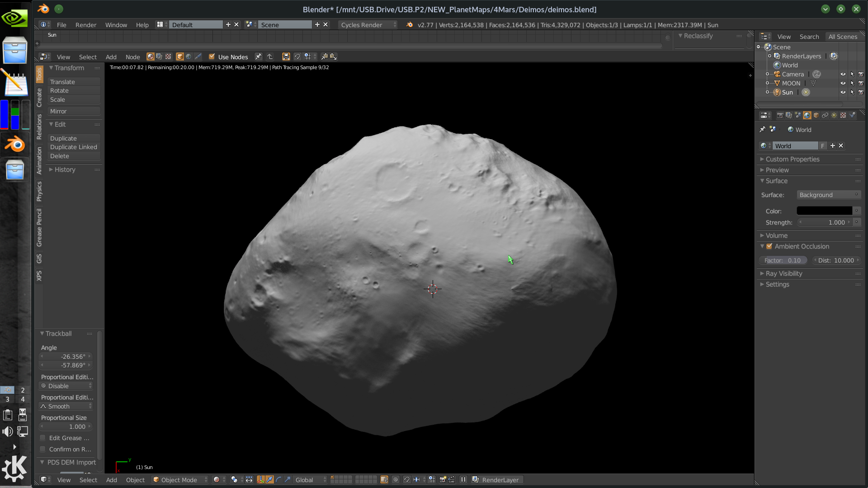Toggle the Ambient Occlusion checkbox
Screen dimensions: 868x488
coord(769,246)
